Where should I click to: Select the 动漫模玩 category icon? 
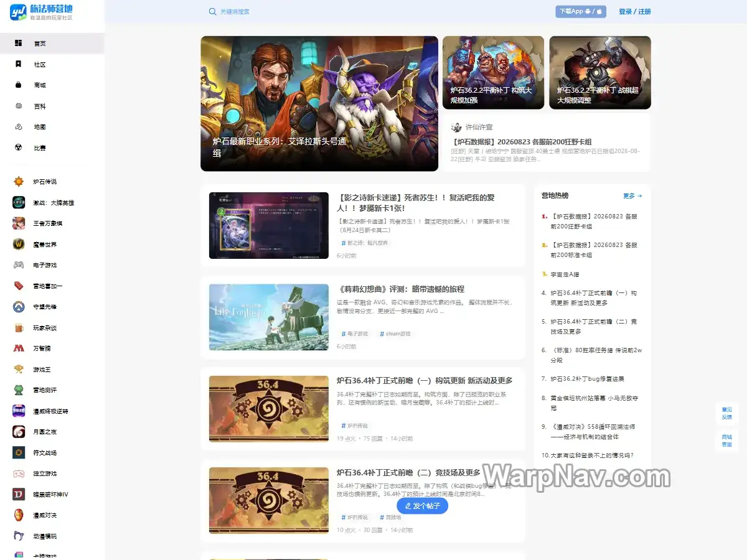pyautogui.click(x=19, y=536)
